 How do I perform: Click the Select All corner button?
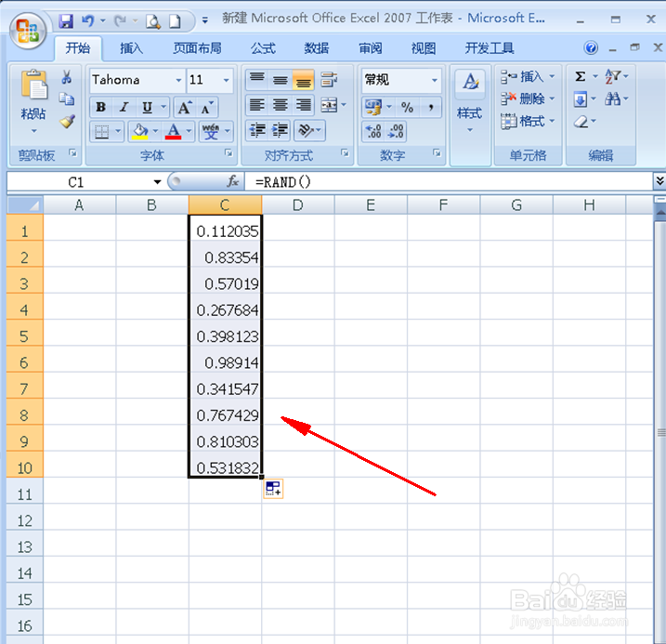point(25,205)
